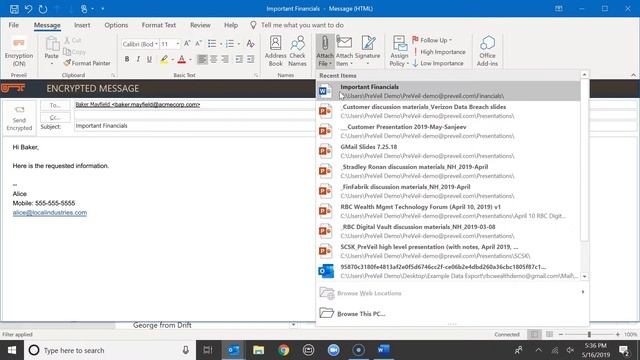
Task: Click the Send Encrypted button
Action: pyautogui.click(x=19, y=118)
